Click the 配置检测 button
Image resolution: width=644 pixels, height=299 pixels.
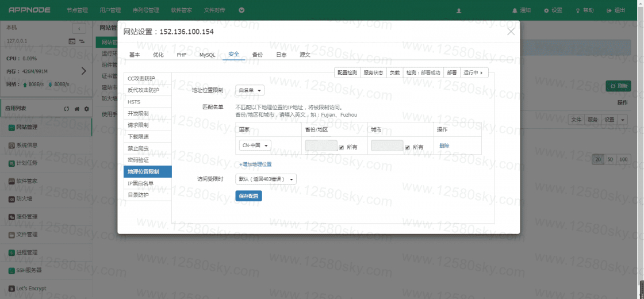[347, 72]
